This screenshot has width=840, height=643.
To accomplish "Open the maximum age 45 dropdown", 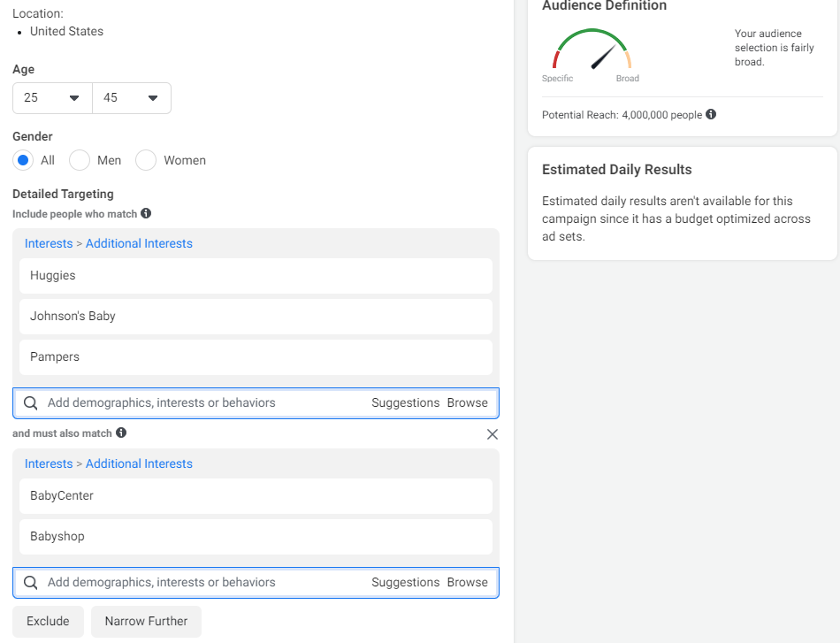I will click(x=132, y=98).
